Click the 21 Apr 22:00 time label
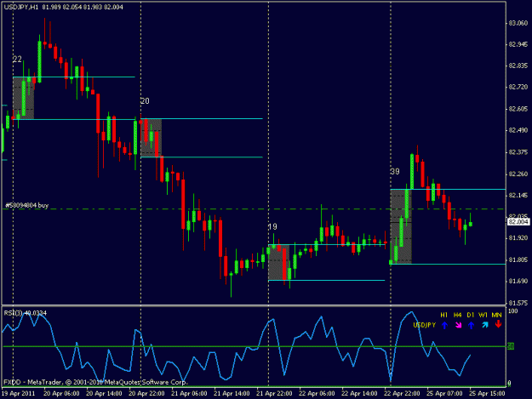The height and width of the screenshot is (399, 532). coord(274,394)
